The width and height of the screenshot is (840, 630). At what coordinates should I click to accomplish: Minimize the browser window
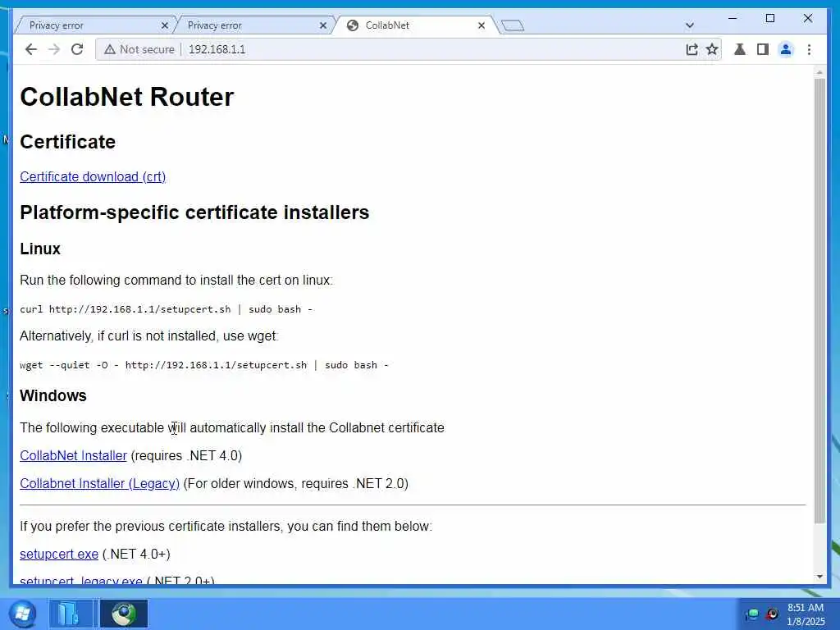pyautogui.click(x=733, y=18)
